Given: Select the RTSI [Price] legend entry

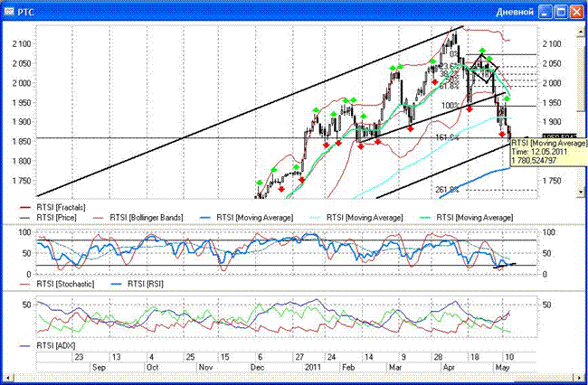Looking at the screenshot, I should click(x=48, y=218).
